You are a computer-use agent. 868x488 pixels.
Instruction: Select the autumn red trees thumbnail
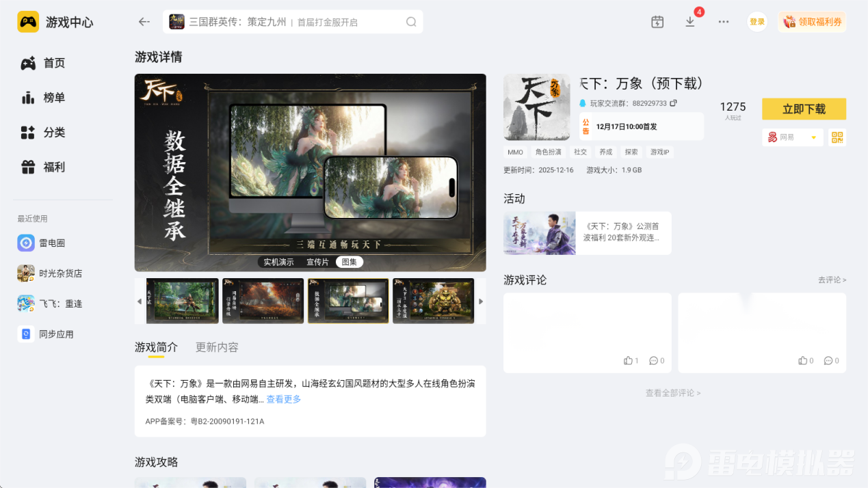(263, 301)
